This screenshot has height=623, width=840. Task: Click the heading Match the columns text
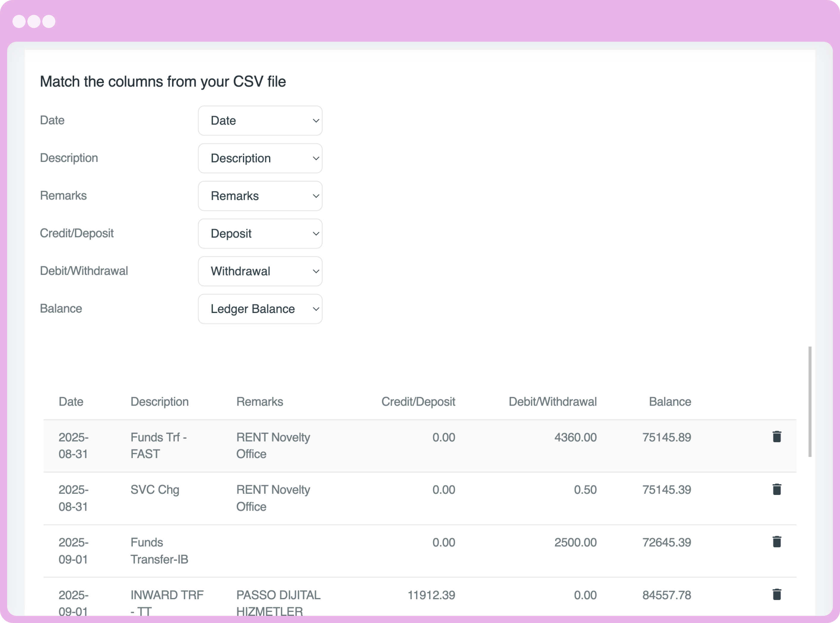tap(163, 82)
